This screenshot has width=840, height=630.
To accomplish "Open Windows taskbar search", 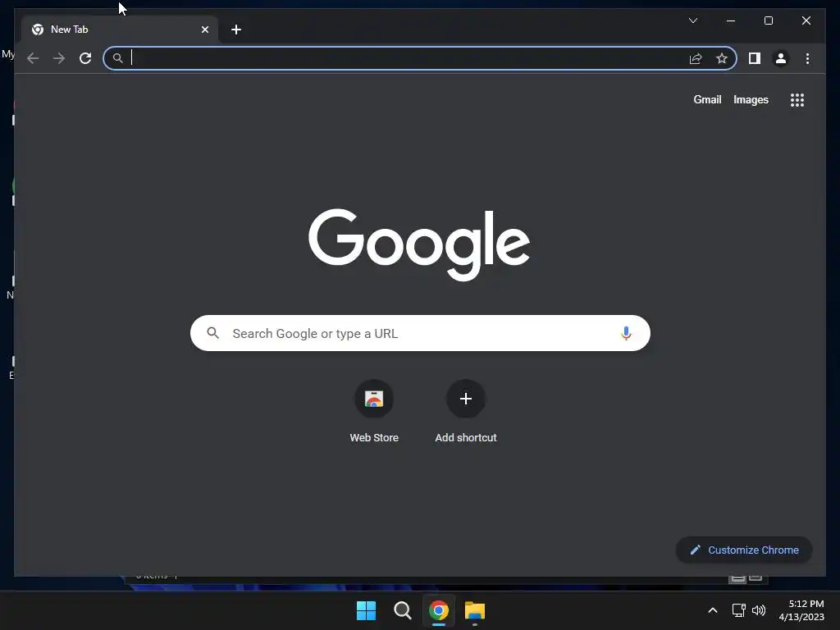I will tap(402, 610).
